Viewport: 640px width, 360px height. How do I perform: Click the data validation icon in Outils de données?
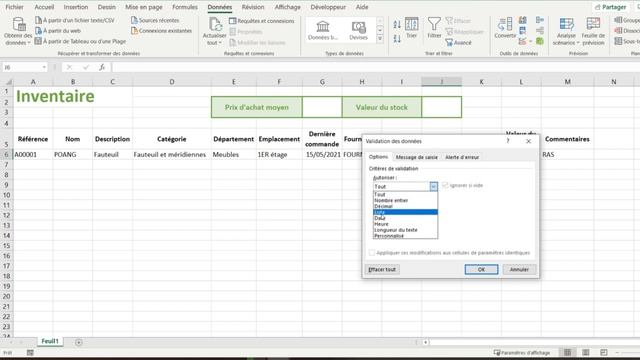[522, 41]
